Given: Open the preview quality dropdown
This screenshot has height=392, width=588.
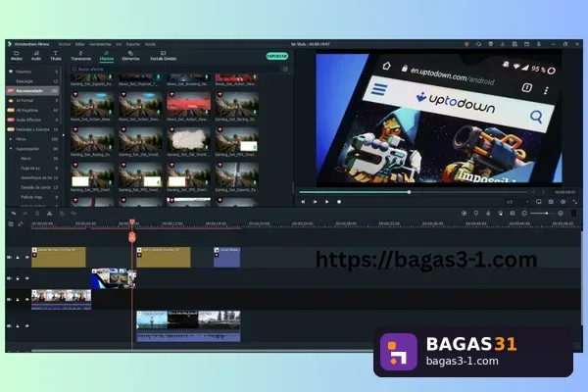Looking at the screenshot, I should pyautogui.click(x=517, y=202).
